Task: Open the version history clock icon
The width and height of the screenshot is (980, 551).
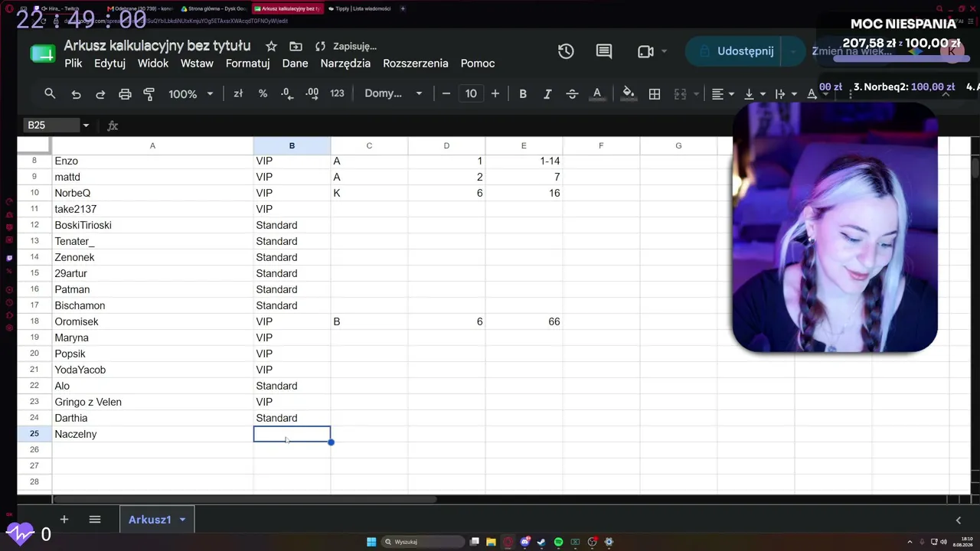Action: pyautogui.click(x=566, y=51)
